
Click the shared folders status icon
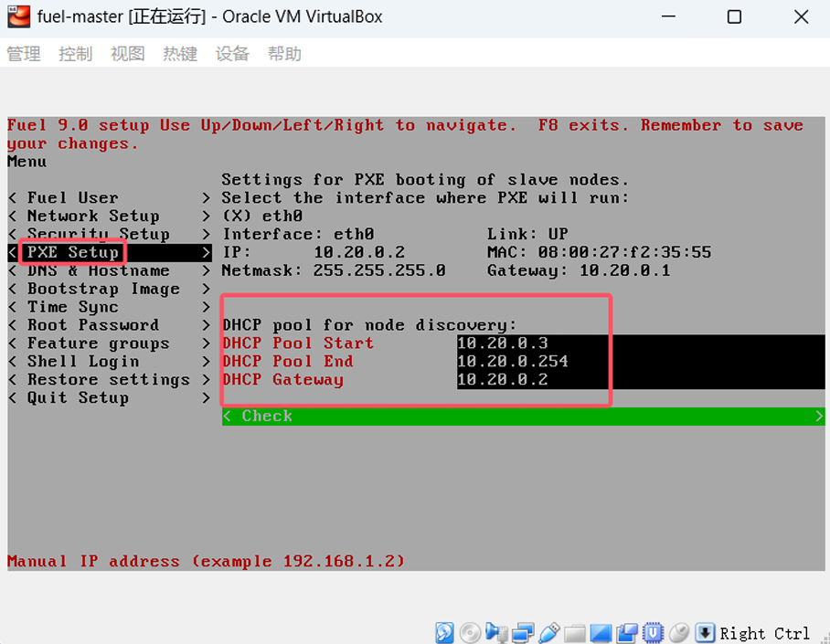(x=575, y=633)
